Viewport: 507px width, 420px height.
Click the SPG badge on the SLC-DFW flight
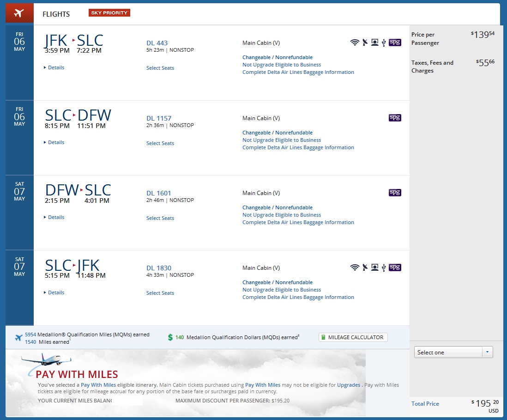coord(395,117)
